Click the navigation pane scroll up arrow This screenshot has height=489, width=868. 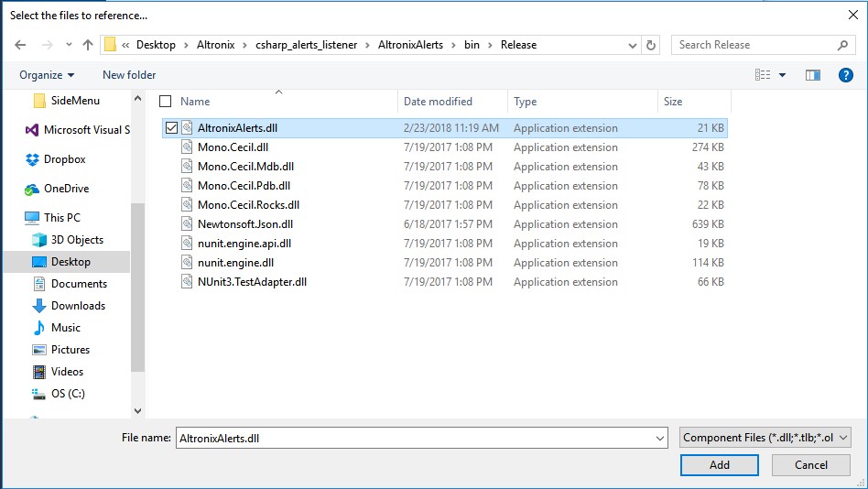pos(138,99)
